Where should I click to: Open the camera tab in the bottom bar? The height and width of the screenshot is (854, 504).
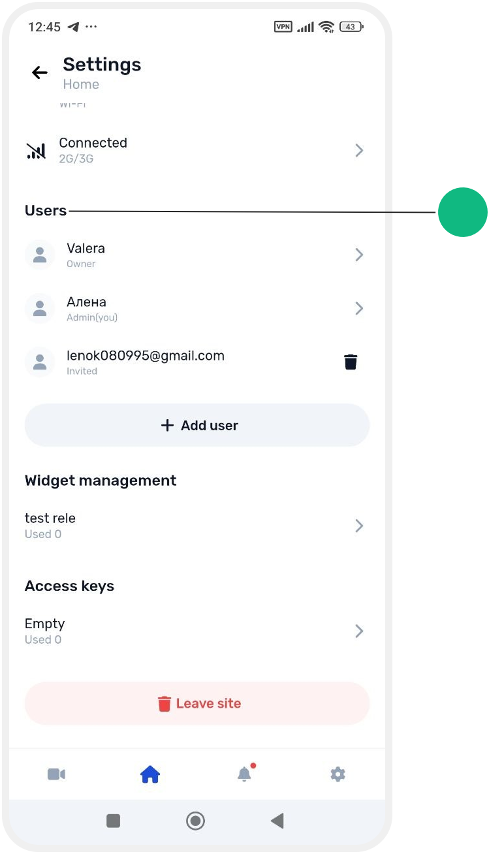pyautogui.click(x=56, y=774)
